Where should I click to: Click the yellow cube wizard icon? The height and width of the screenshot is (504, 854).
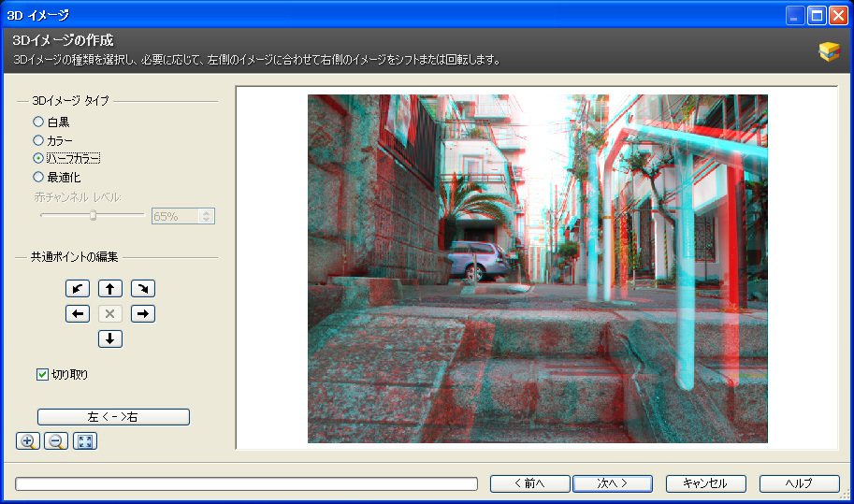pyautogui.click(x=829, y=51)
